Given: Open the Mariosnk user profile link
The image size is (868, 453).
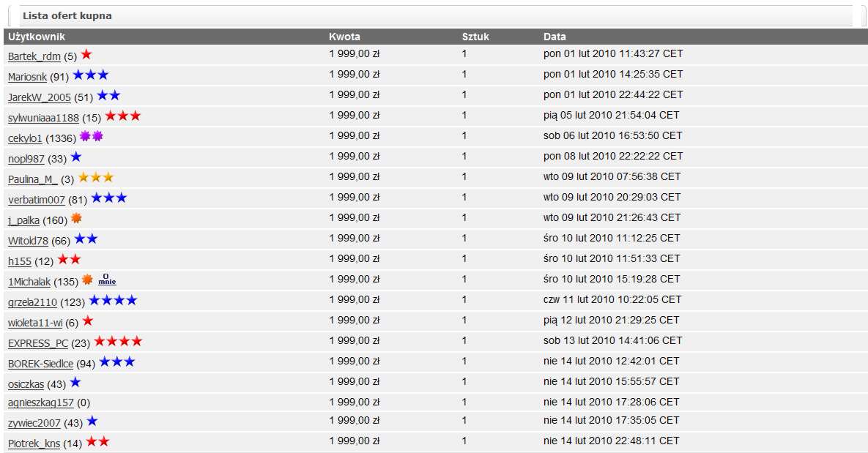Looking at the screenshot, I should 28,77.
